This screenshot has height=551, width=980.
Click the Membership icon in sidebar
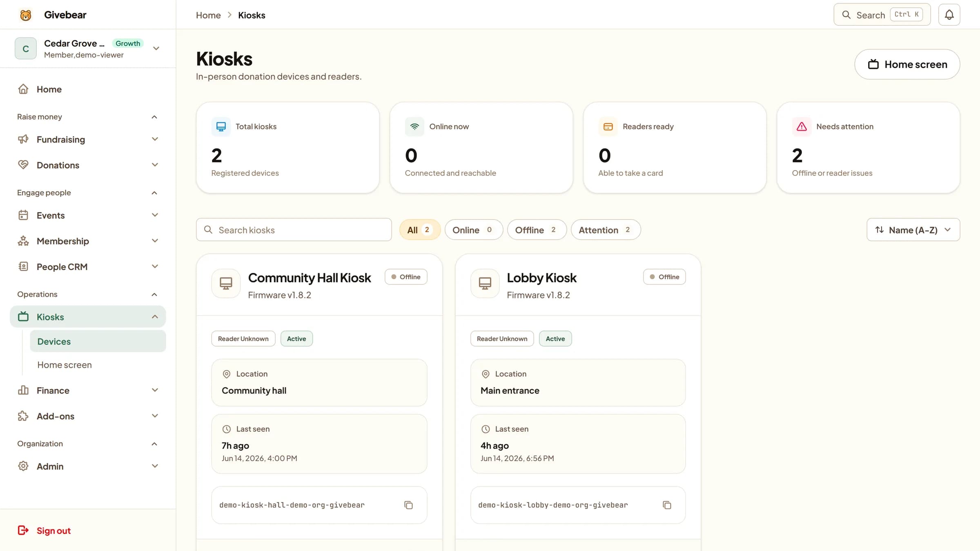[23, 241]
